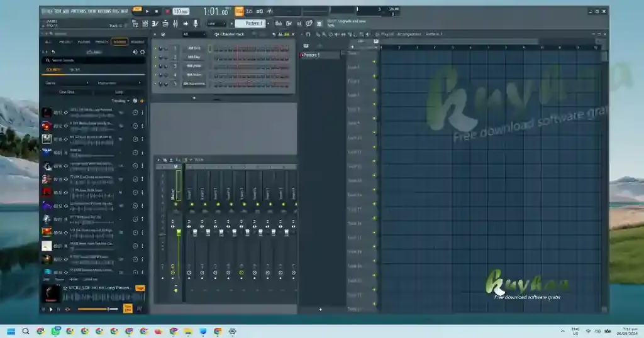644x338 pixels.
Task: Open File Explorer from the taskbar
Action: click(x=188, y=332)
